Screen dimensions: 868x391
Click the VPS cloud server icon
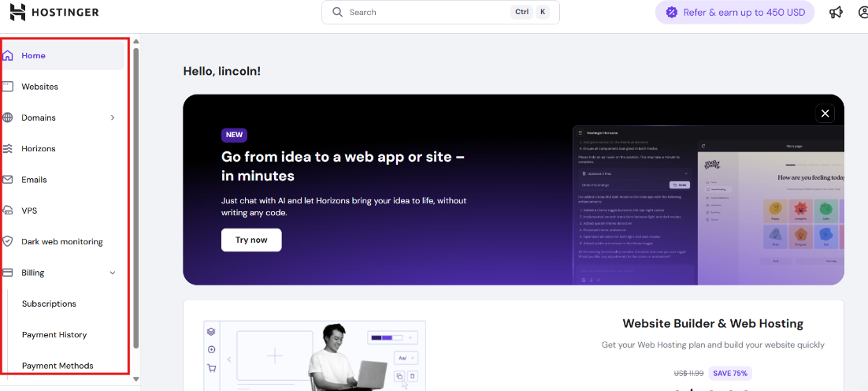(8, 210)
